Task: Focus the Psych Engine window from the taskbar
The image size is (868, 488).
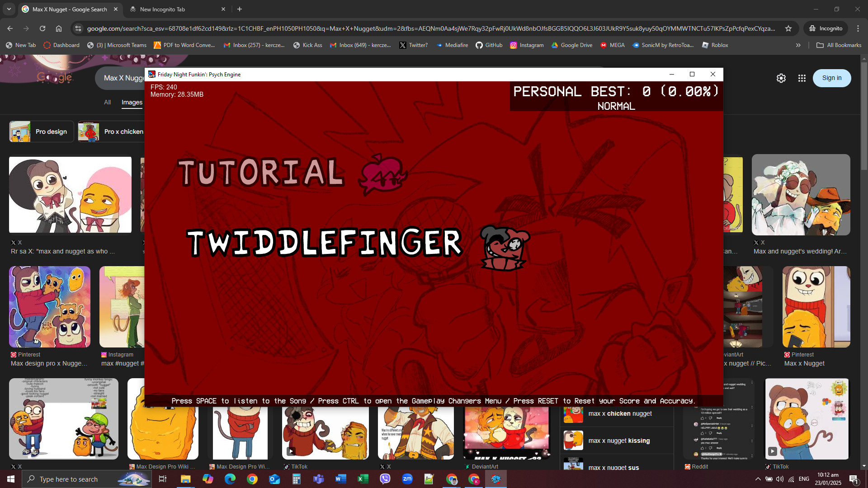Action: [x=496, y=479]
